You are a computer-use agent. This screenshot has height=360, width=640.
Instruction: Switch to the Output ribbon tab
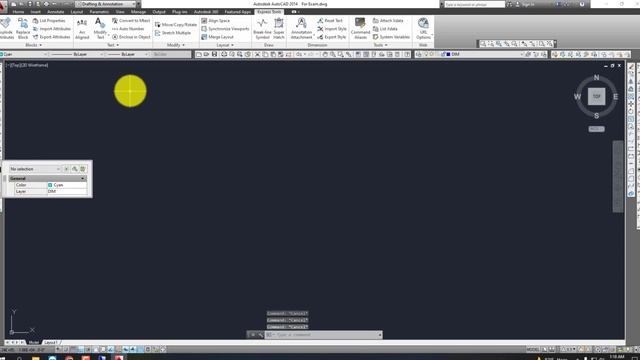click(159, 12)
